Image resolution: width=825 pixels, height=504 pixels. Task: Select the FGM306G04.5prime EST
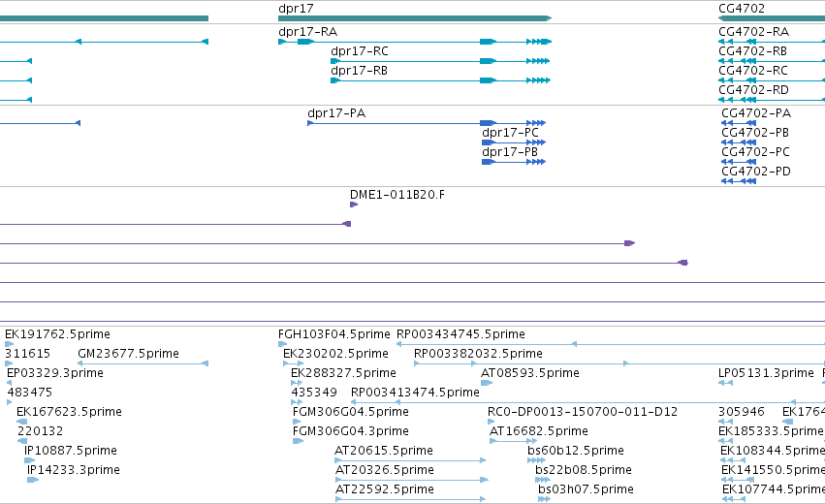[x=350, y=412]
